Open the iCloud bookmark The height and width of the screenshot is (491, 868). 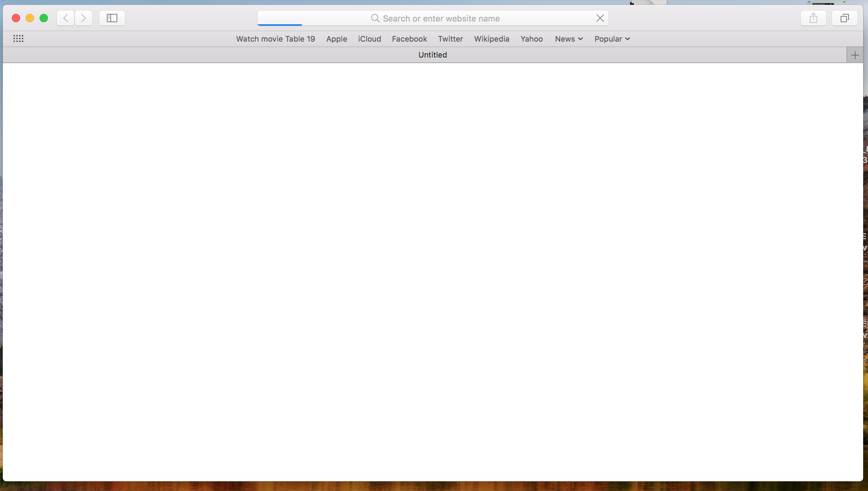click(x=369, y=39)
